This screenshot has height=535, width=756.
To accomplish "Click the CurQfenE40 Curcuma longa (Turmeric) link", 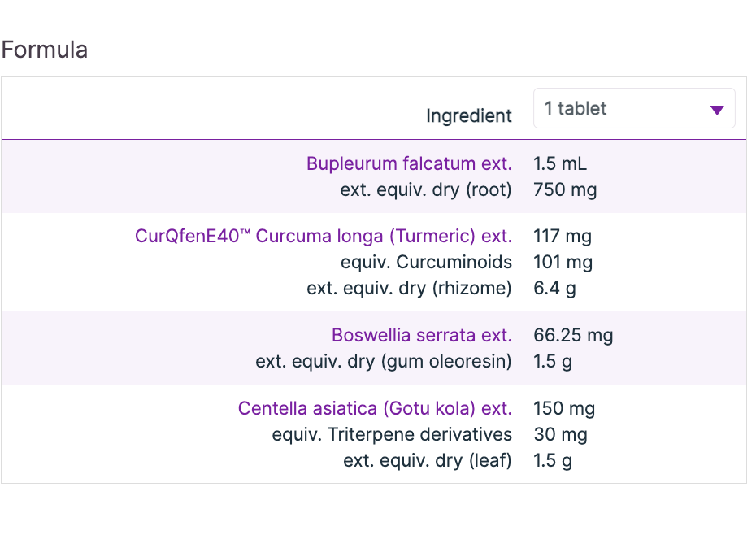I will coord(324,237).
